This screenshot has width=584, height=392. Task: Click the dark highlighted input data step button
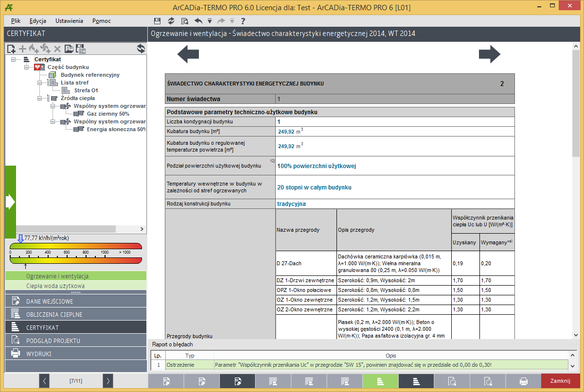pos(237,381)
